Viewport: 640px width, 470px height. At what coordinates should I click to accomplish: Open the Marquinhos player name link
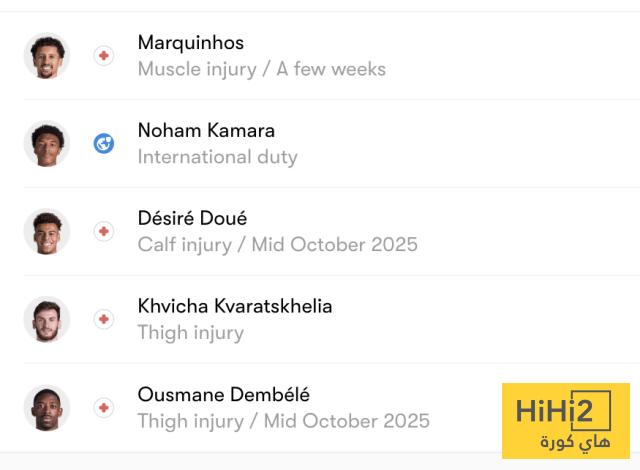(191, 43)
